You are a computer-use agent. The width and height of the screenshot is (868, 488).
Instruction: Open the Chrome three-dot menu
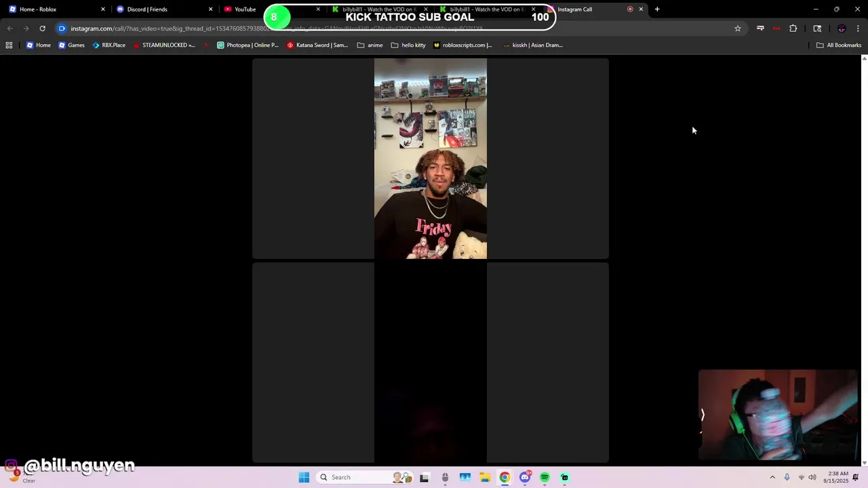pos(858,28)
